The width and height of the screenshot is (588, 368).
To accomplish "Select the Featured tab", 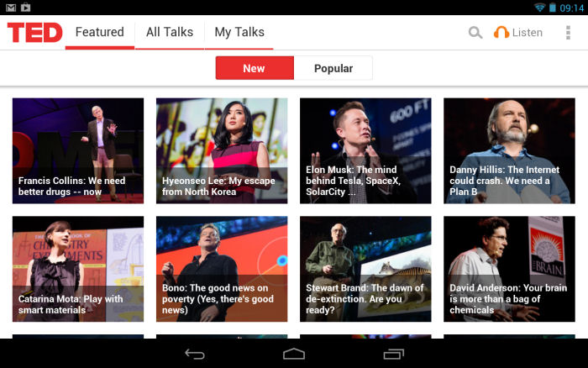I will (99, 33).
